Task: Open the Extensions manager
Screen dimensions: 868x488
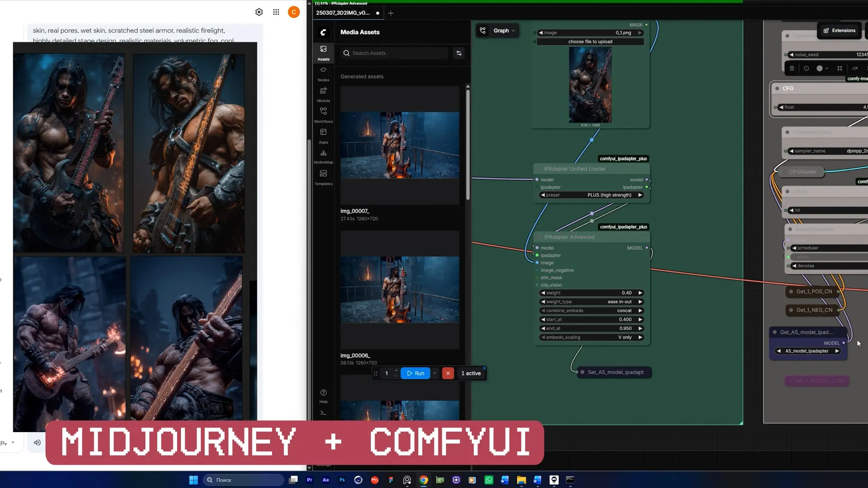Action: 839,30
